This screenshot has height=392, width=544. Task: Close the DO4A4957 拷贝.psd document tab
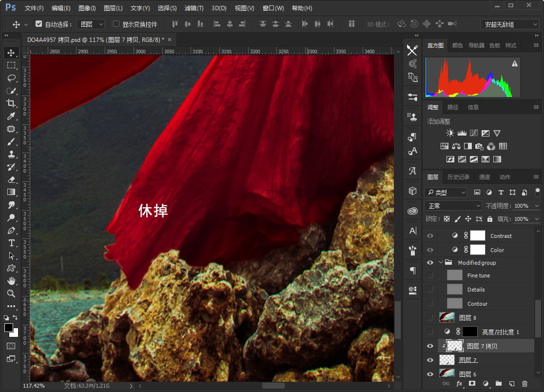click(x=170, y=39)
